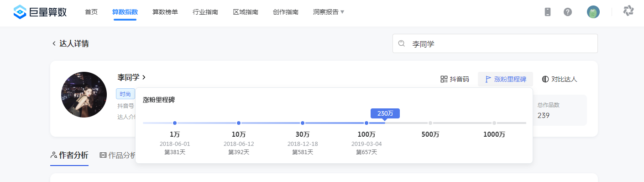The width and height of the screenshot is (644, 182).
Task: Click the 2019-03-04 milestone date
Action: (x=367, y=144)
